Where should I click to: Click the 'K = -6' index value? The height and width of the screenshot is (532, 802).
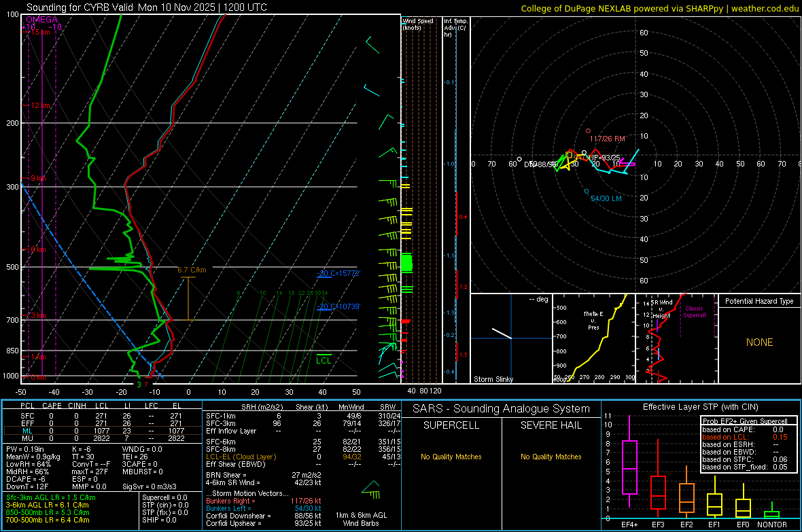[x=82, y=449]
